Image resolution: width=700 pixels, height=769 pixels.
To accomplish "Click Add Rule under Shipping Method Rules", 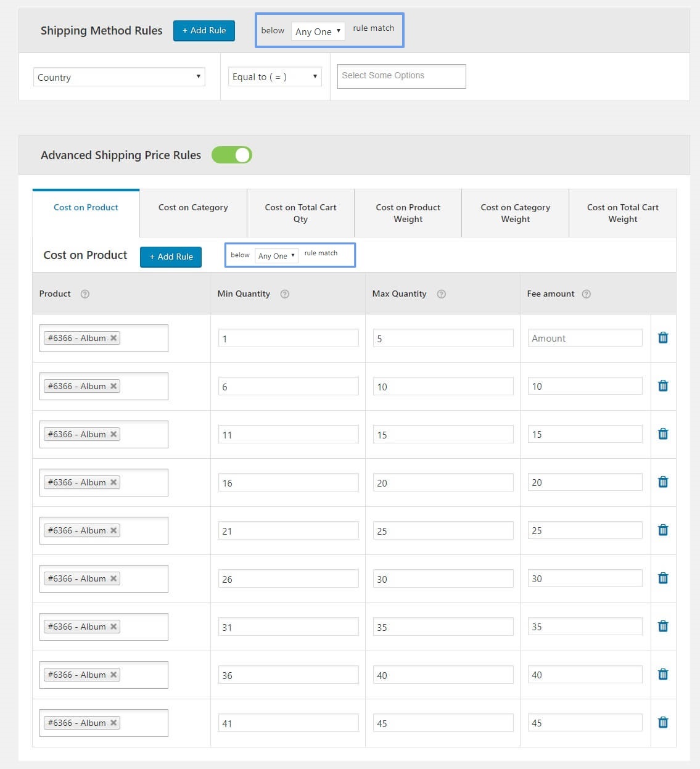I will (204, 30).
